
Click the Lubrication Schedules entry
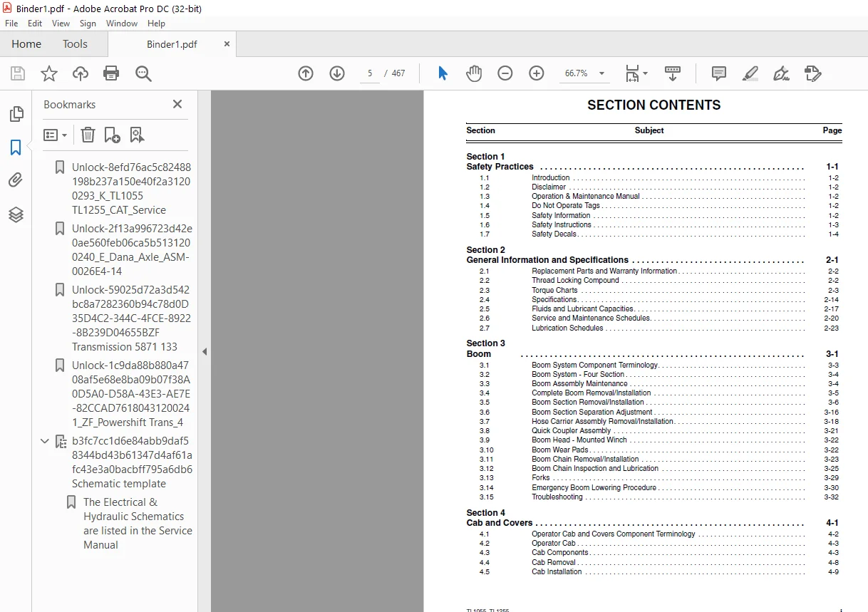[x=567, y=328]
